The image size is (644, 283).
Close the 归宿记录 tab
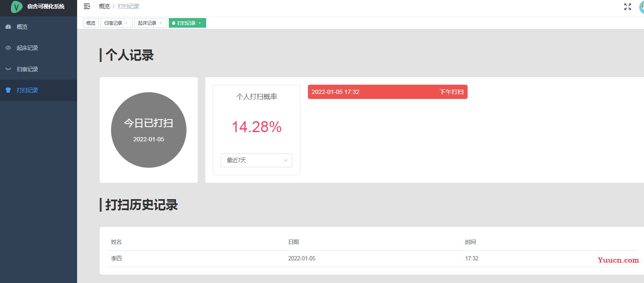tap(126, 23)
